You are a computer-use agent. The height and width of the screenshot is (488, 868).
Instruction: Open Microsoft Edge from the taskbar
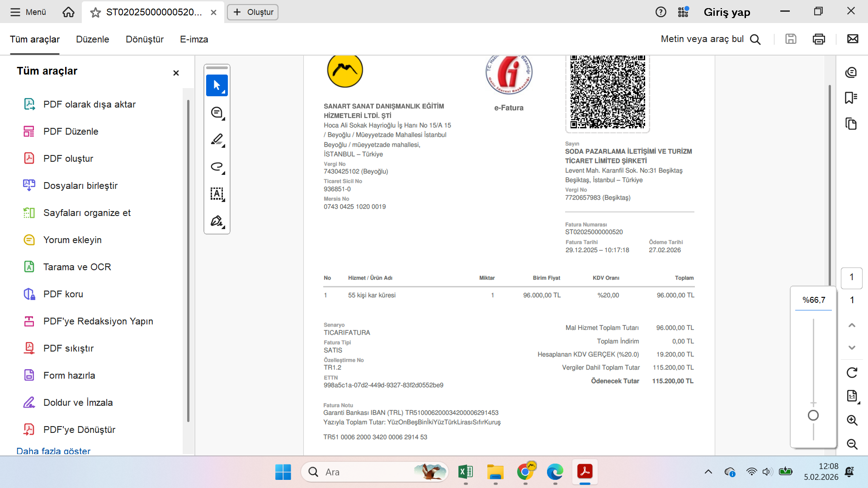[555, 472]
